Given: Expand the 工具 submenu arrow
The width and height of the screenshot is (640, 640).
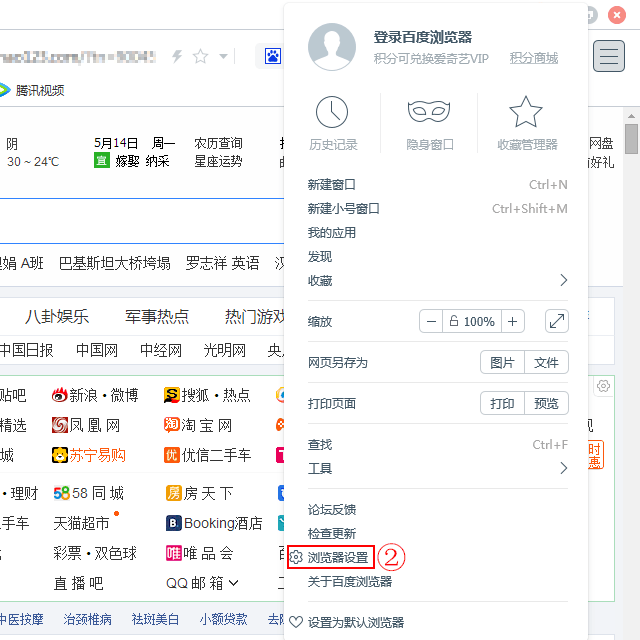Looking at the screenshot, I should click(564, 468).
